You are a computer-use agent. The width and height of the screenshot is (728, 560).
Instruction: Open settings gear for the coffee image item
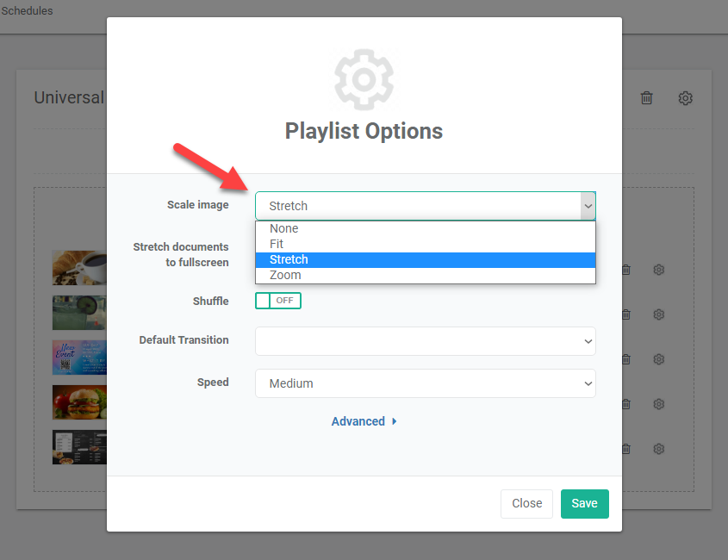(658, 270)
